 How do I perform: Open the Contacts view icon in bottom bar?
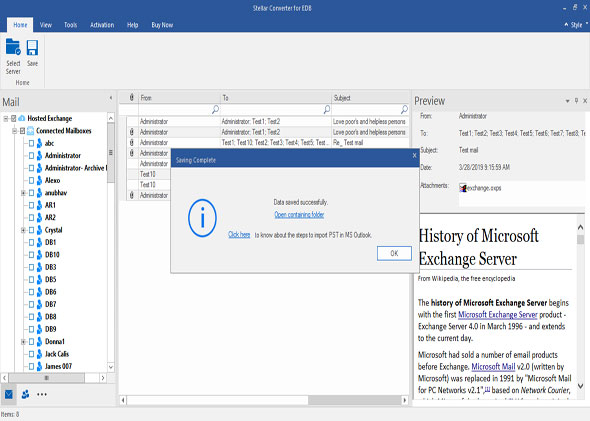[25, 394]
